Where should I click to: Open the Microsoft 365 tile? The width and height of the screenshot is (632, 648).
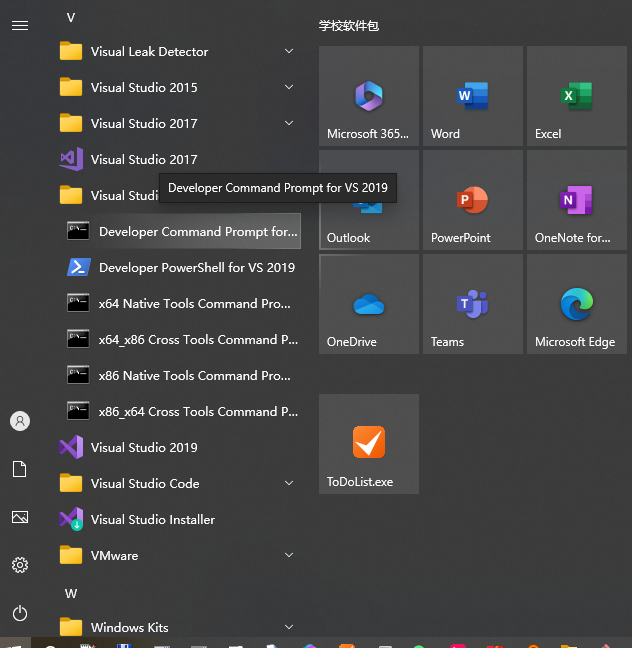tap(368, 97)
